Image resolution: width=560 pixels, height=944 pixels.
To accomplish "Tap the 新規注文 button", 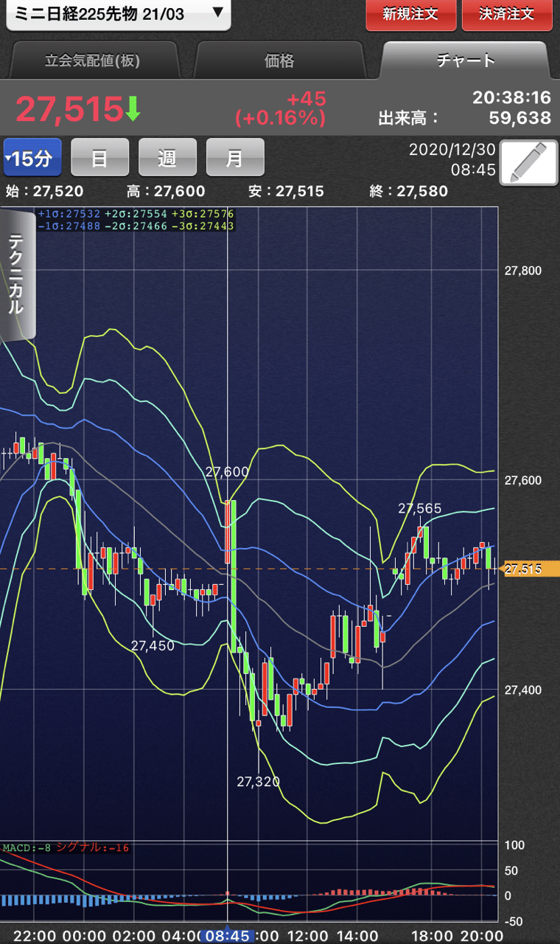I will click(410, 14).
